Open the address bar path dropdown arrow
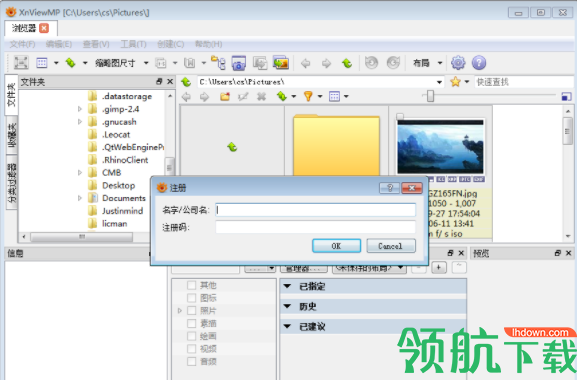The image size is (577, 380). (439, 82)
